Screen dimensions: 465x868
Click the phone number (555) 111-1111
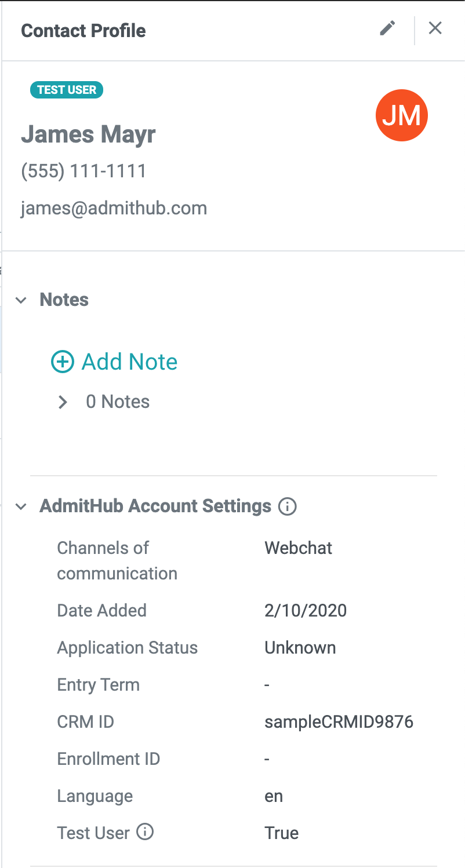click(83, 172)
